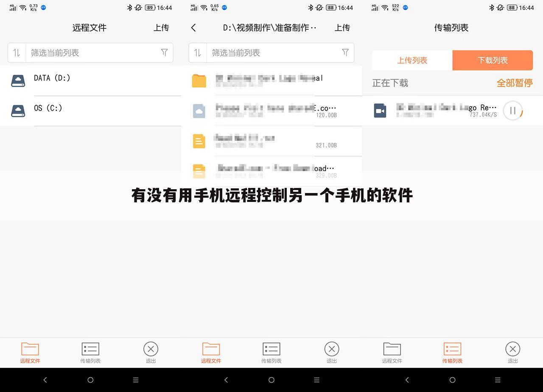Select the 120.00B cloud file
The width and height of the screenshot is (543, 392).
[271, 111]
